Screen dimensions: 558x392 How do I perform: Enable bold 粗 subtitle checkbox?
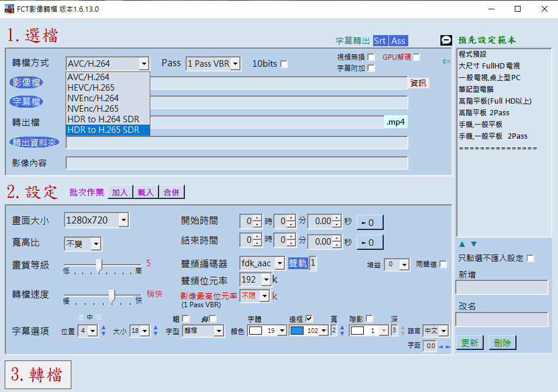pyautogui.click(x=186, y=319)
